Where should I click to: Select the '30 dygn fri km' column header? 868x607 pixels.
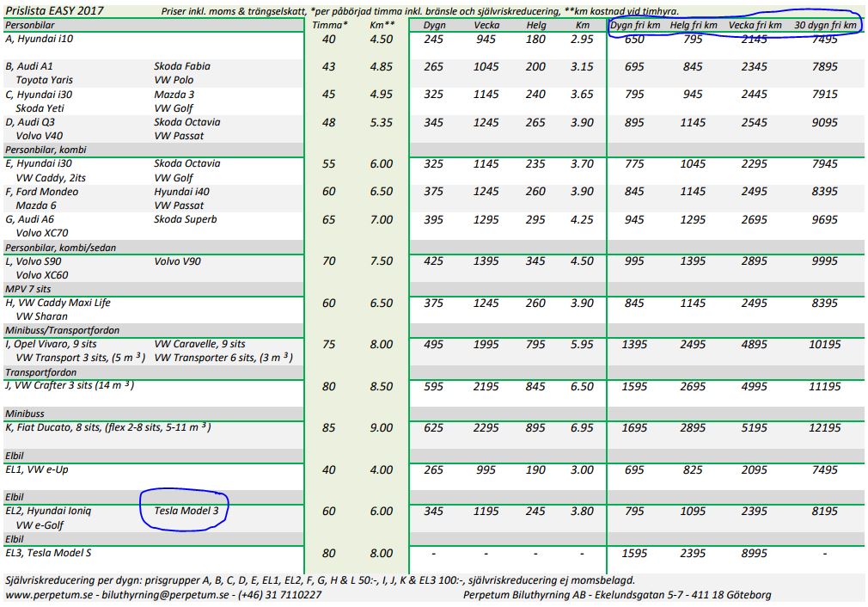click(x=825, y=25)
